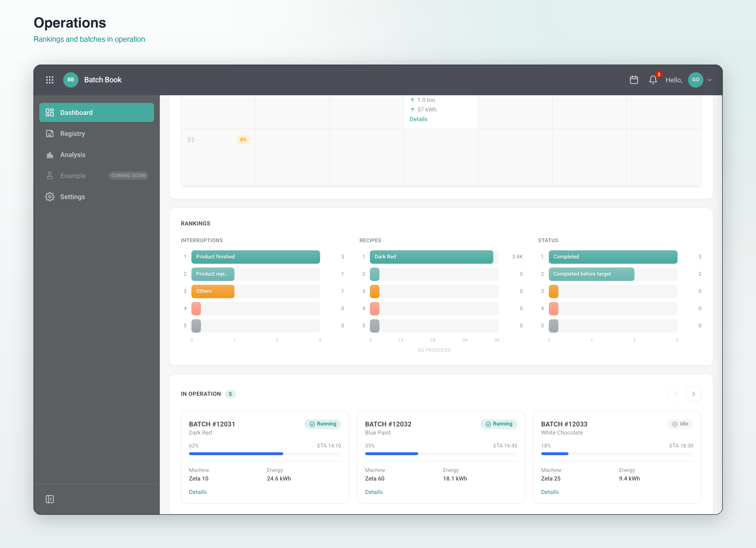Click the Blue Paint recipe name
The width and height of the screenshot is (756, 548).
pyautogui.click(x=378, y=433)
